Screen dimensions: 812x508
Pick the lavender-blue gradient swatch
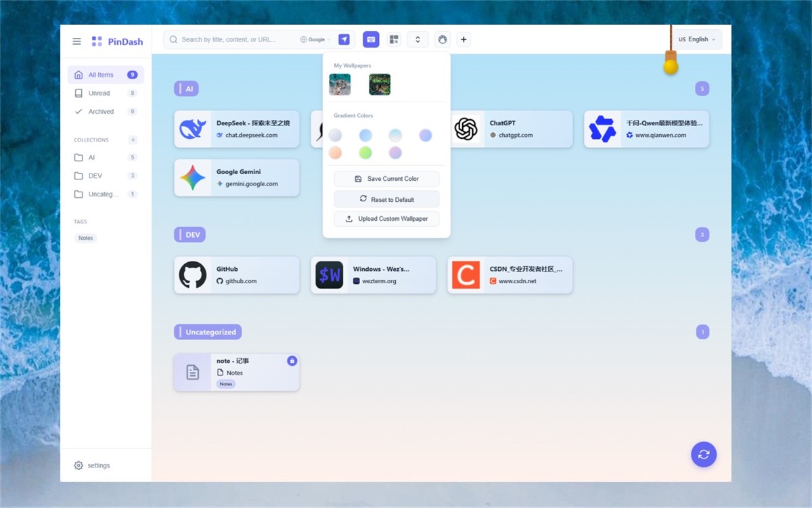(x=425, y=135)
